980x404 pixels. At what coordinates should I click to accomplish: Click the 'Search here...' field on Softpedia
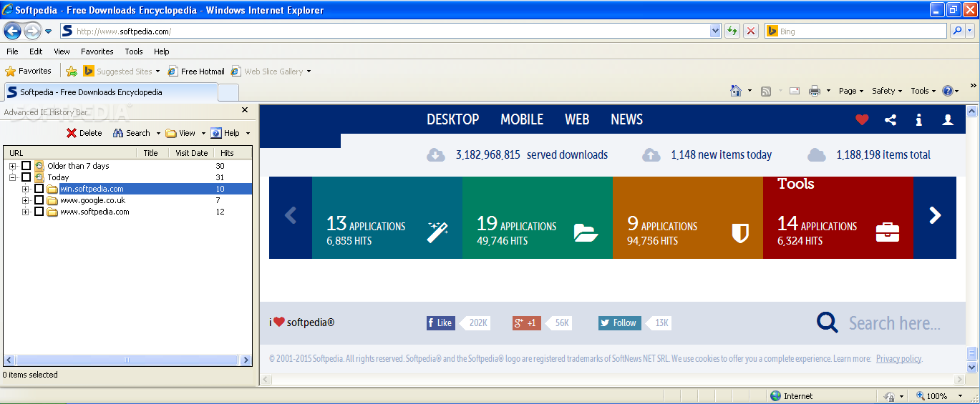click(x=895, y=323)
